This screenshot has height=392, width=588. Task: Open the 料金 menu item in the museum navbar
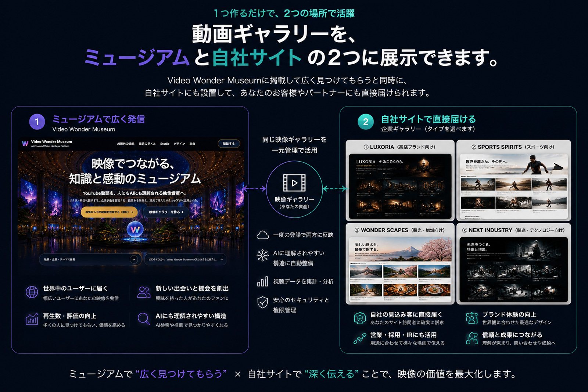192,144
